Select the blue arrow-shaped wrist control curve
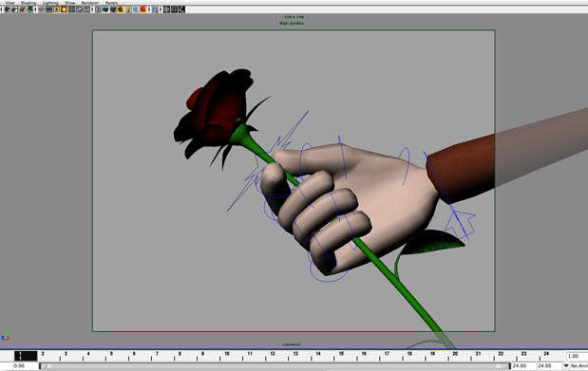 coord(461,224)
